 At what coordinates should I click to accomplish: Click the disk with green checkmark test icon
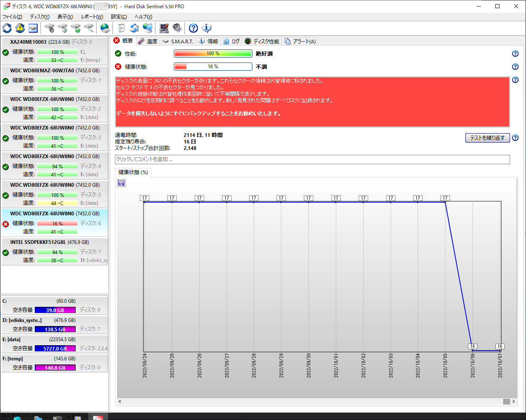pos(76,28)
